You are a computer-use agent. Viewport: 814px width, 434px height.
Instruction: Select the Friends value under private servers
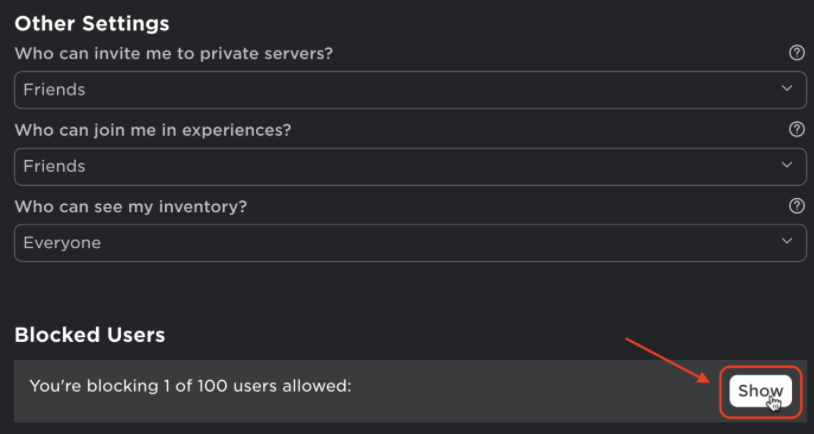pyautogui.click(x=54, y=90)
